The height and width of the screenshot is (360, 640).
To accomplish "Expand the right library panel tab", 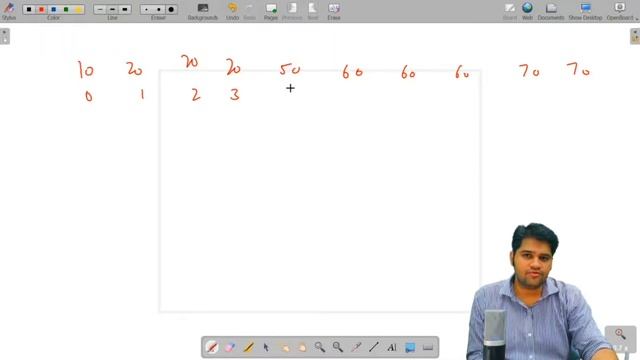I will [x=635, y=36].
